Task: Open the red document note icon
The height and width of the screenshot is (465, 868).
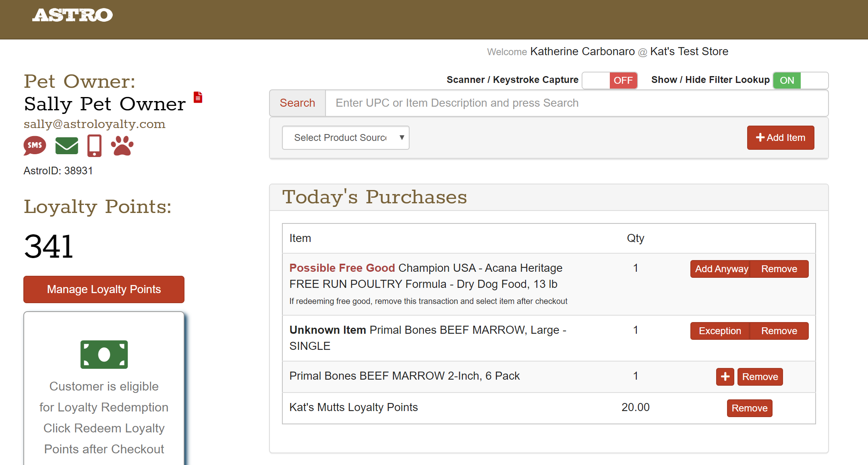Action: [x=198, y=97]
